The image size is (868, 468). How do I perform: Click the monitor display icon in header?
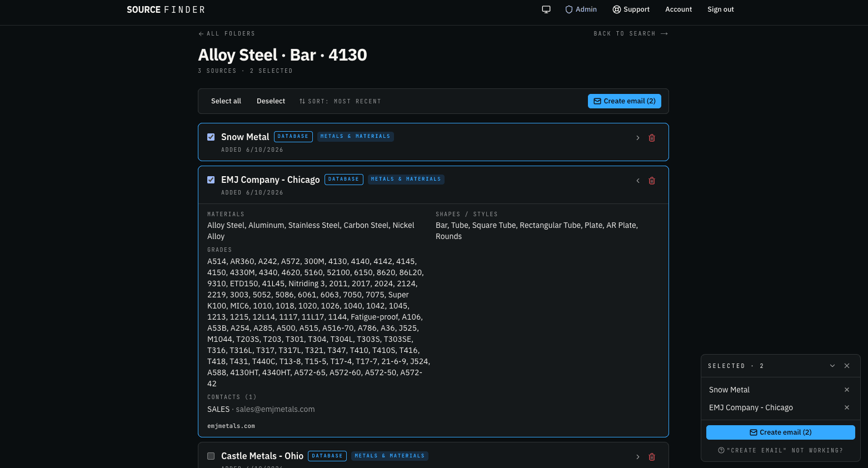(546, 9)
